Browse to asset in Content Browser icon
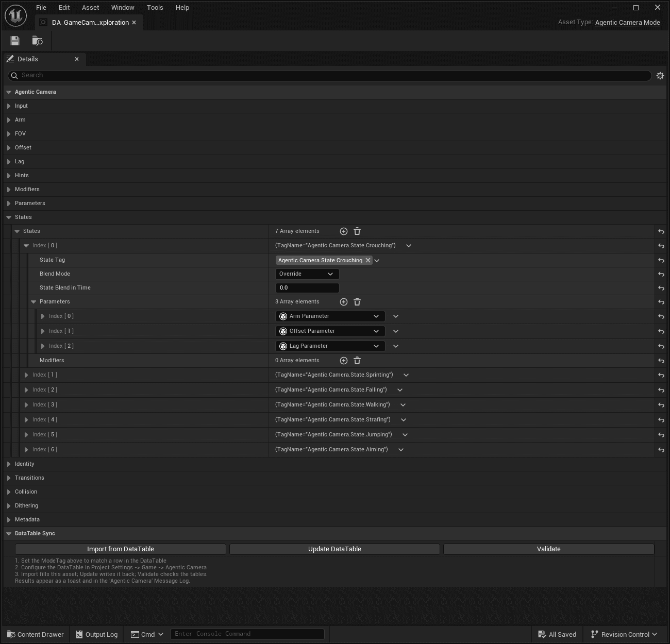 [x=38, y=41]
